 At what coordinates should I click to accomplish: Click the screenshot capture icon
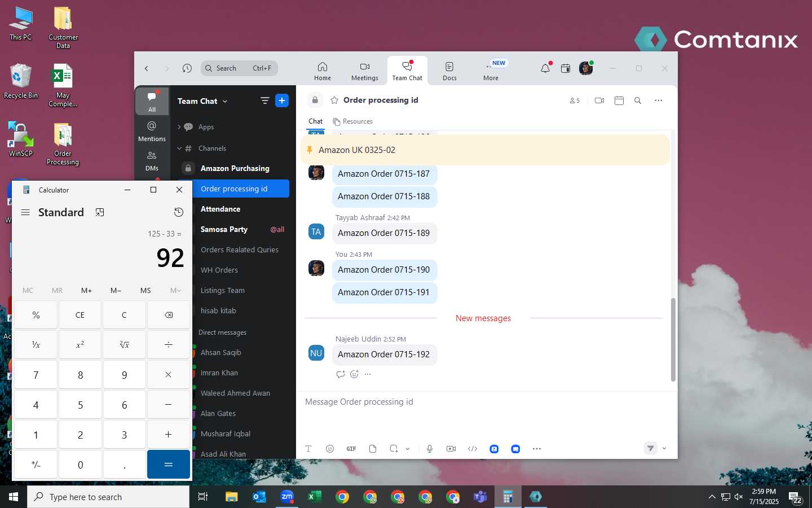[394, 449]
